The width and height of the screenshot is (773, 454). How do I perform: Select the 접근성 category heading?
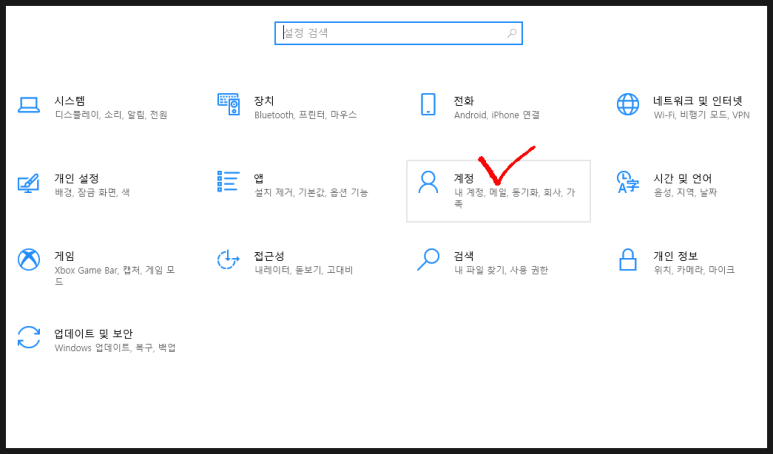[269, 256]
